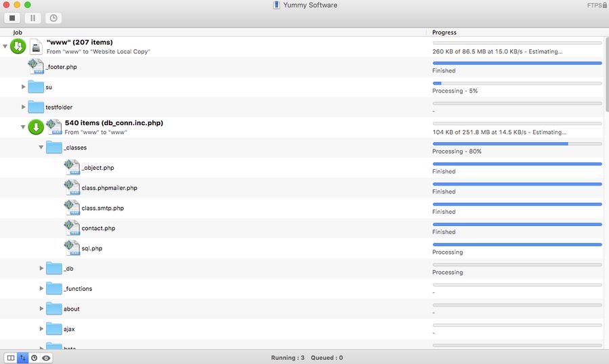Toggle the file browser panel view
The height and width of the screenshot is (364, 609).
10,357
